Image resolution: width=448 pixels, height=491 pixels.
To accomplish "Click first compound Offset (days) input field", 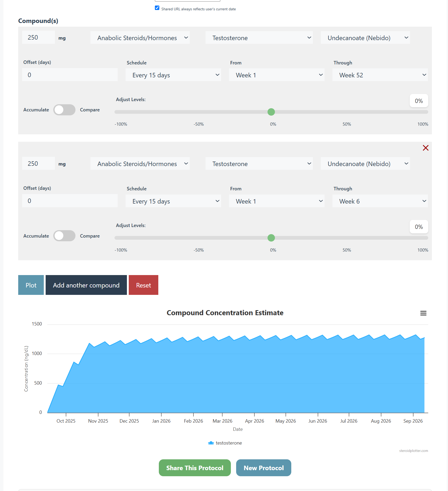I will (x=70, y=75).
